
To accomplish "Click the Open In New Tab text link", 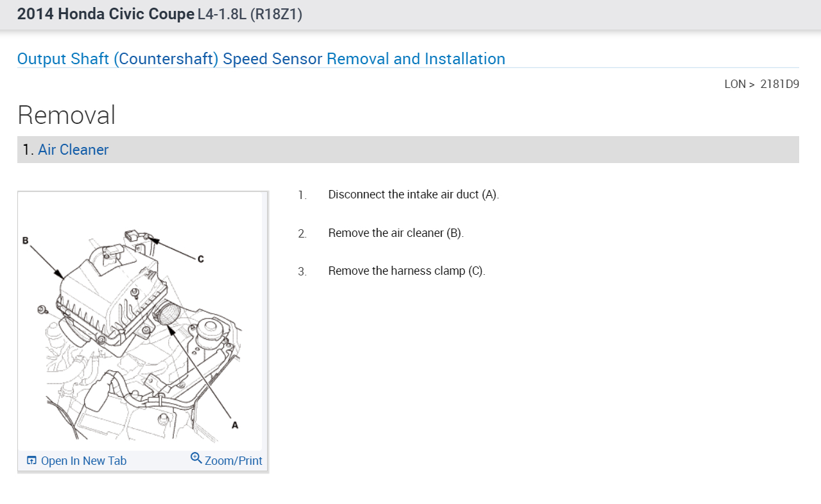I will (x=83, y=461).
